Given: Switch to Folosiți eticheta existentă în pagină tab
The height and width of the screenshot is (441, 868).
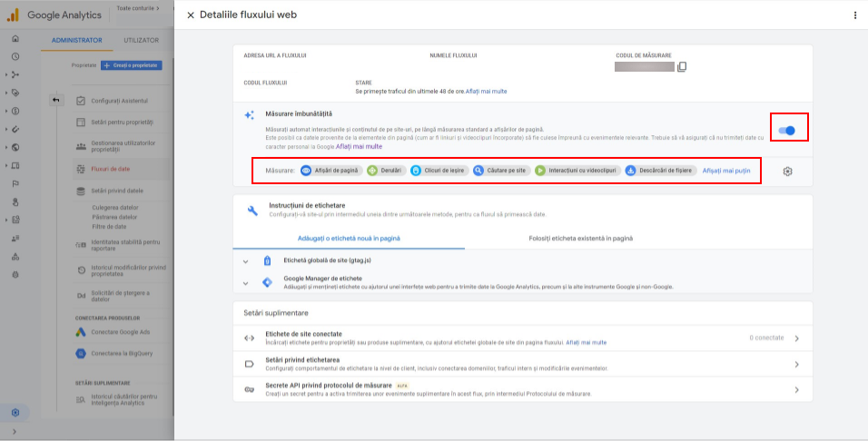Looking at the screenshot, I should click(580, 238).
